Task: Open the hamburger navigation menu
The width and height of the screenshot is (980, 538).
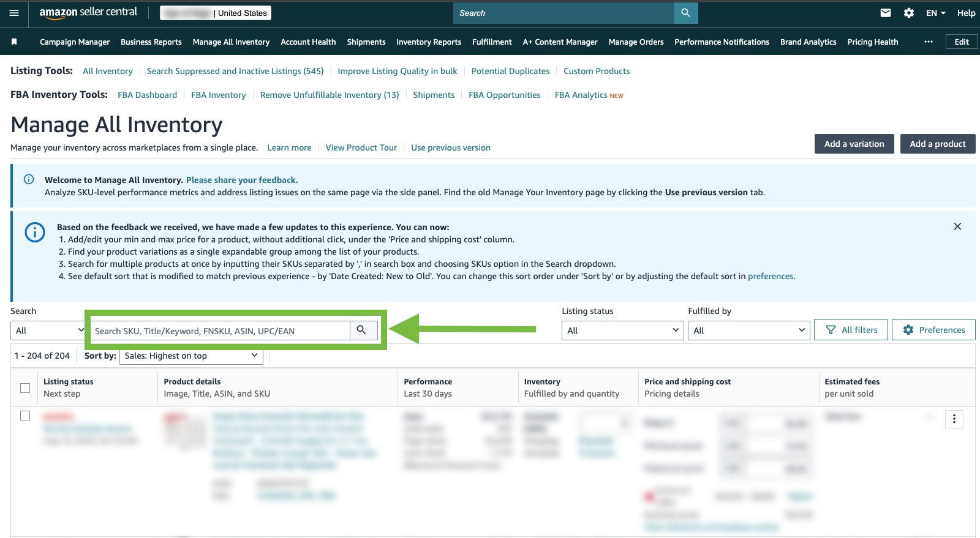Action: click(x=14, y=13)
